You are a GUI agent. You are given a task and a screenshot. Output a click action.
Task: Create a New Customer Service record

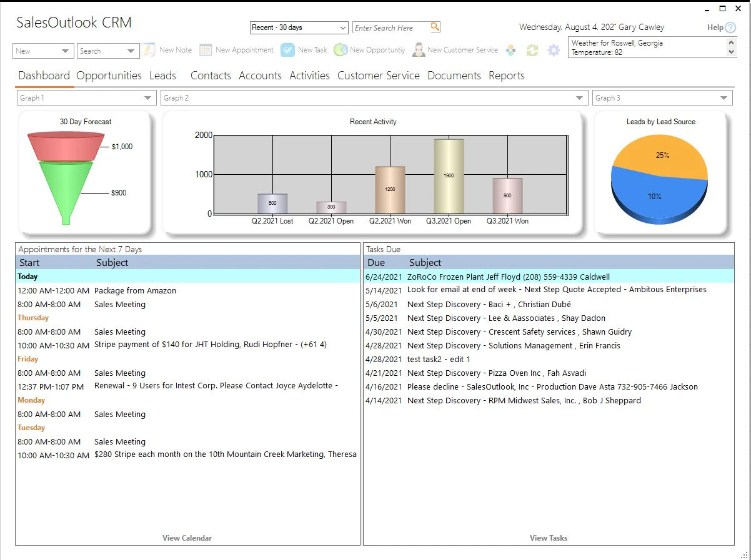coord(455,50)
